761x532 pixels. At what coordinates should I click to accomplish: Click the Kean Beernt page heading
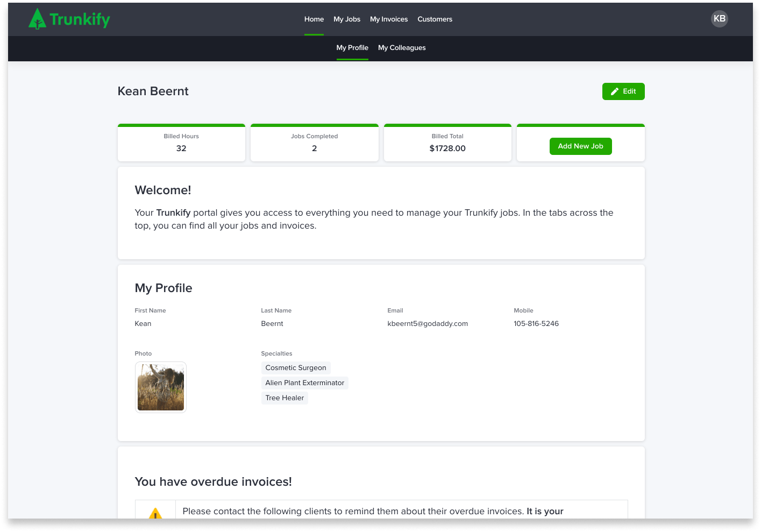tap(153, 91)
